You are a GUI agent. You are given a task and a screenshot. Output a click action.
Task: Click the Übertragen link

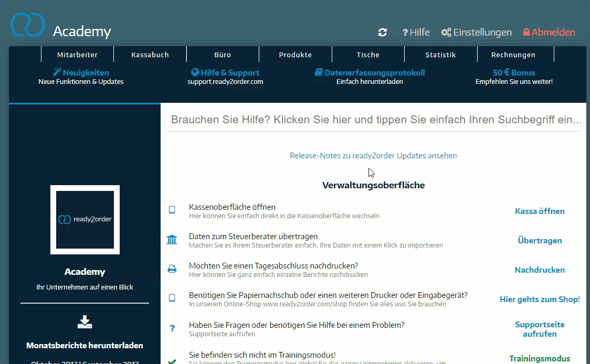click(540, 241)
